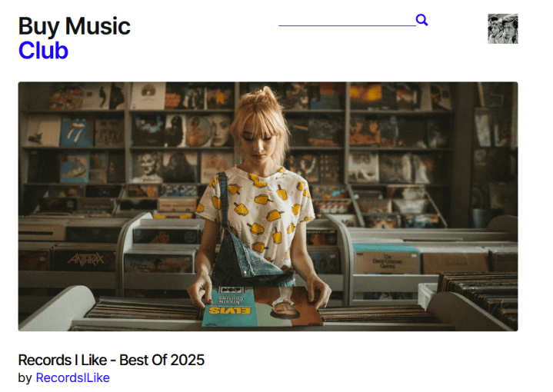Viewport: 553px width, 392px height.
Task: Click the magnifying glass search icon
Action: [421, 20]
